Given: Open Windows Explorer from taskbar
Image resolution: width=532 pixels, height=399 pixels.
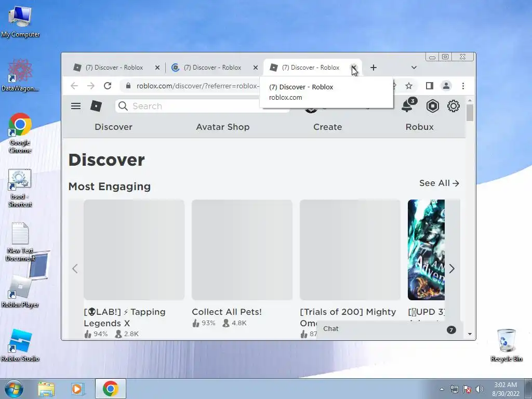Looking at the screenshot, I should point(46,389).
